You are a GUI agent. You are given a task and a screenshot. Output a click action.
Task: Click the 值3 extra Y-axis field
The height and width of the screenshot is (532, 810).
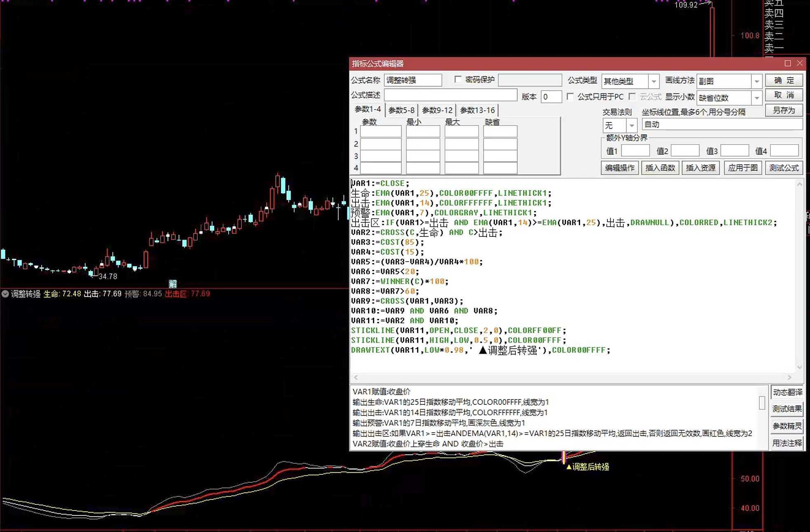(x=735, y=151)
